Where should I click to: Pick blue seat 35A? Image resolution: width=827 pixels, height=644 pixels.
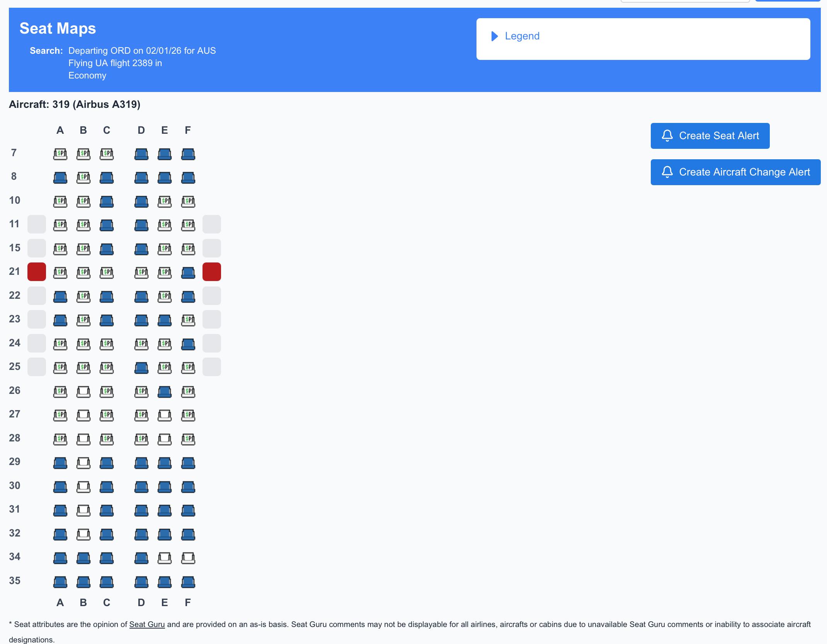click(60, 581)
